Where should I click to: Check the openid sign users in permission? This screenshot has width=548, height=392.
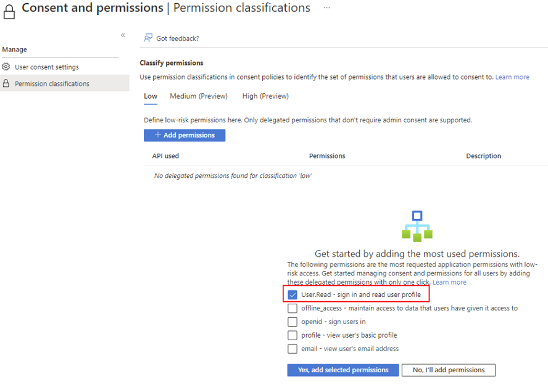[292, 322]
